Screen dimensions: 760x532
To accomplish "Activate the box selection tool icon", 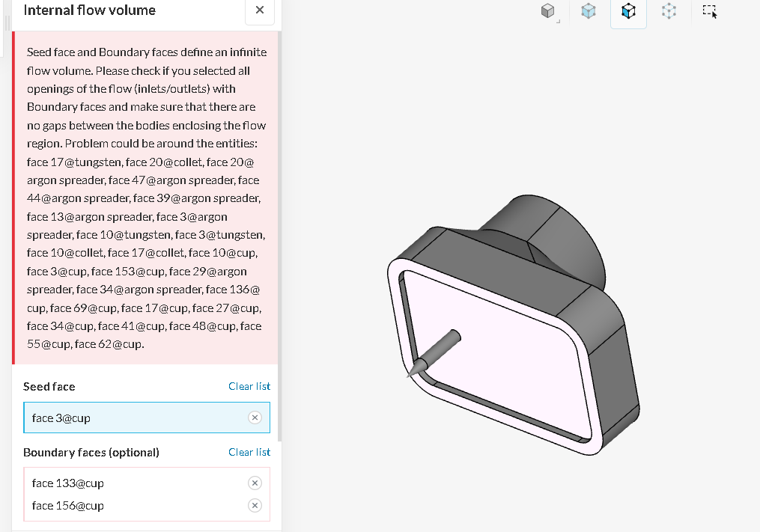I will (710, 11).
